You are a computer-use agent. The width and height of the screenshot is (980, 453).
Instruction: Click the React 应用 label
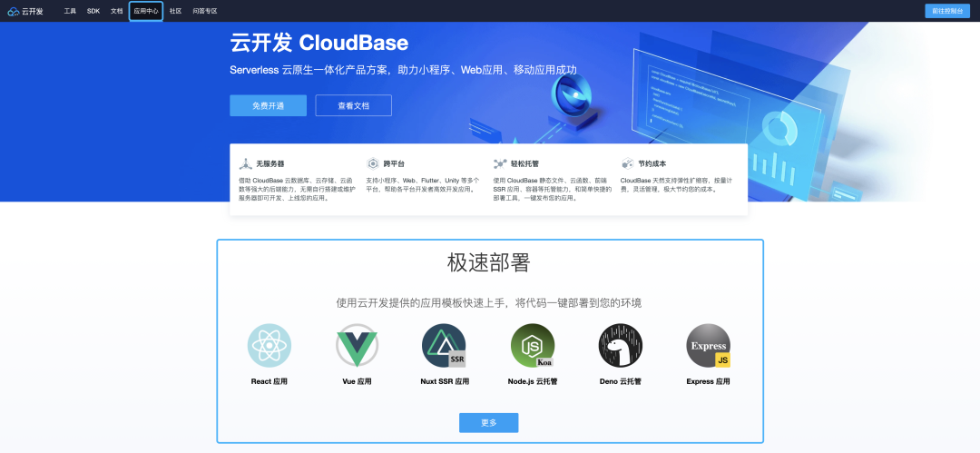point(269,381)
